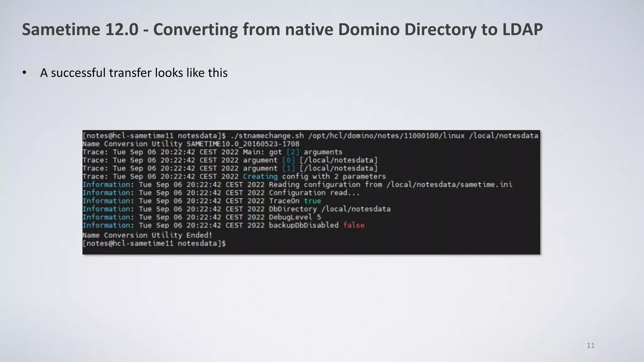Click the 'argument [0] [/local/notesdata]' line
The width and height of the screenshot is (644, 362).
click(230, 160)
